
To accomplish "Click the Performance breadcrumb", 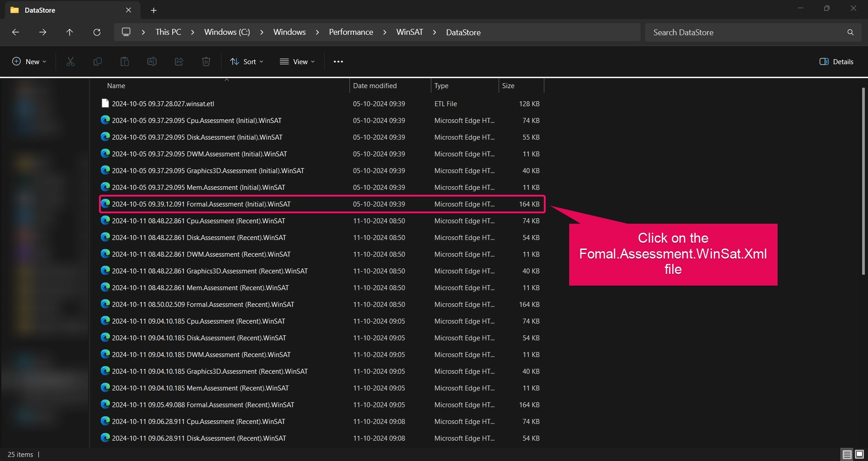I will pos(351,32).
